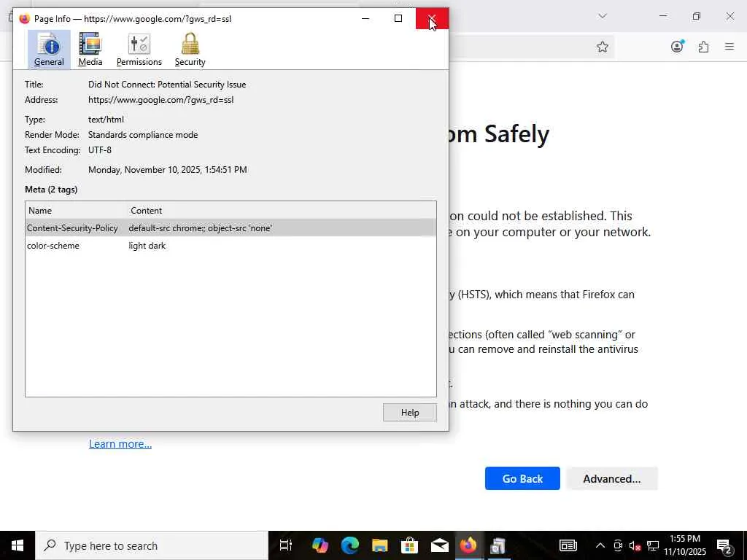Click the taskbar search box
This screenshot has height=560, width=747.
tap(152, 545)
